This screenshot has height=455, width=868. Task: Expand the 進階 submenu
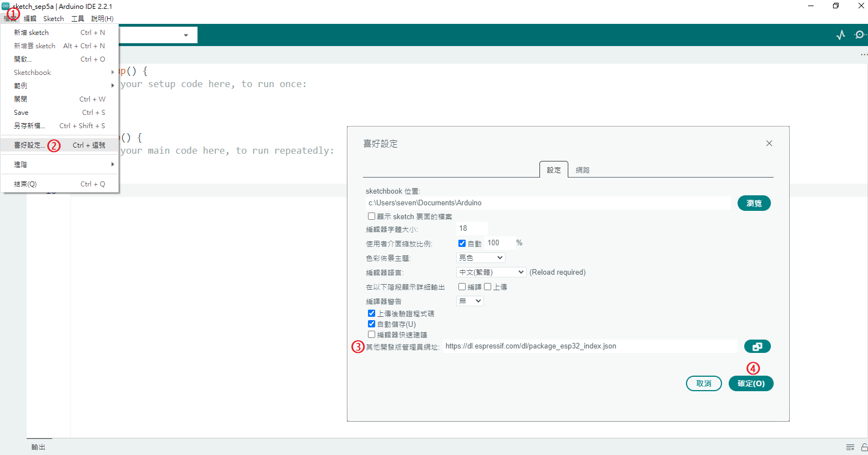click(x=60, y=164)
